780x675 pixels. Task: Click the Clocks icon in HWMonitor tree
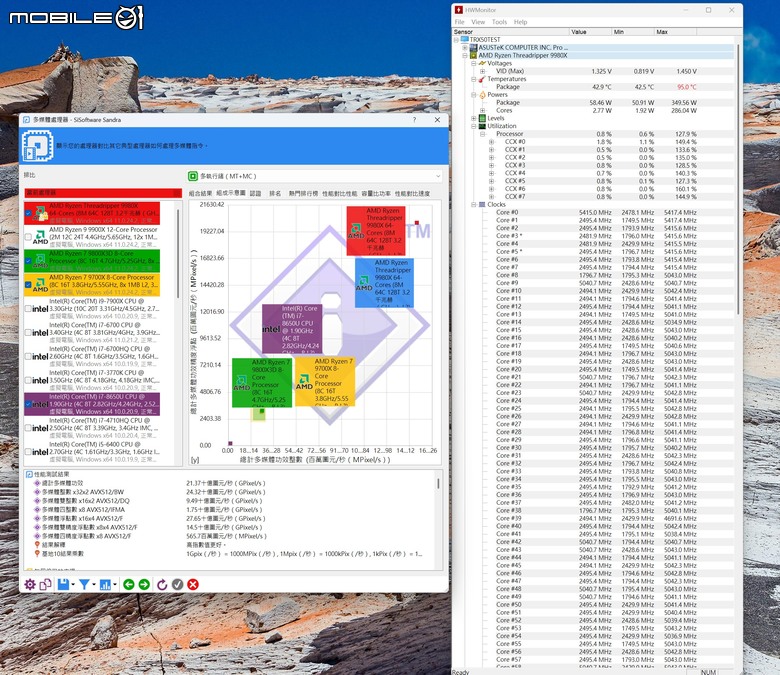[x=482, y=204]
